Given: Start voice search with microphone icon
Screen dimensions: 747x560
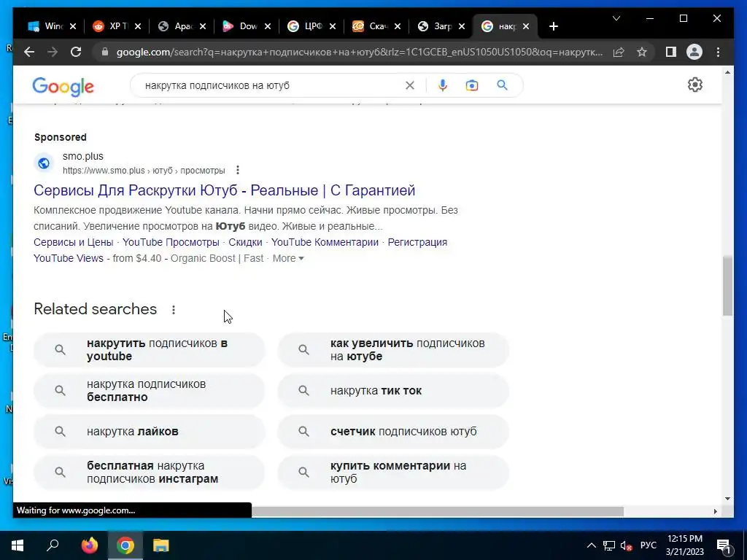Looking at the screenshot, I should tap(443, 85).
